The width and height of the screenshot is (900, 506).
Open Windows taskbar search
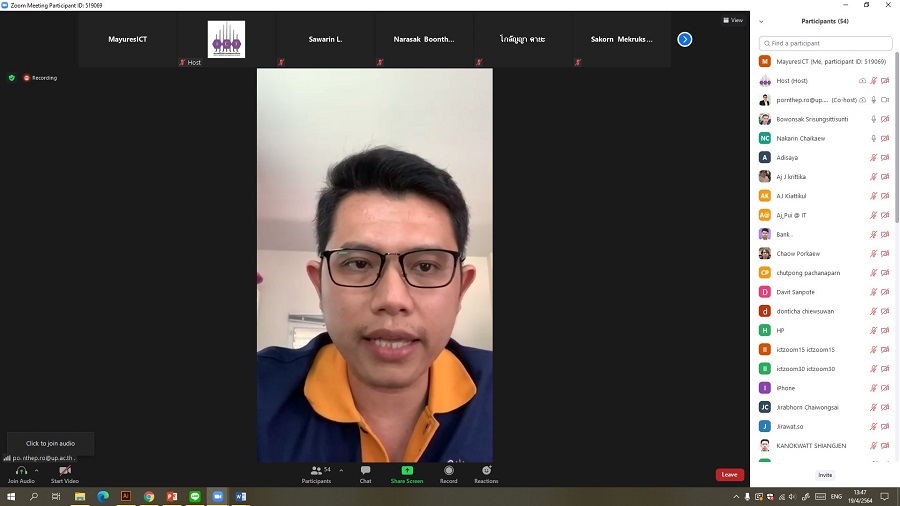click(x=34, y=496)
